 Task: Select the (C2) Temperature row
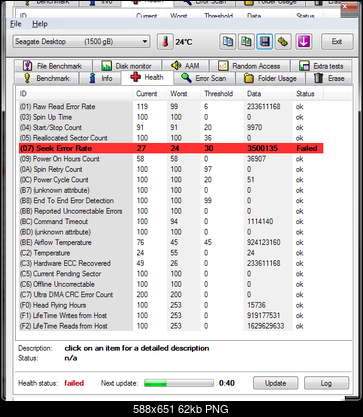[x=171, y=253]
